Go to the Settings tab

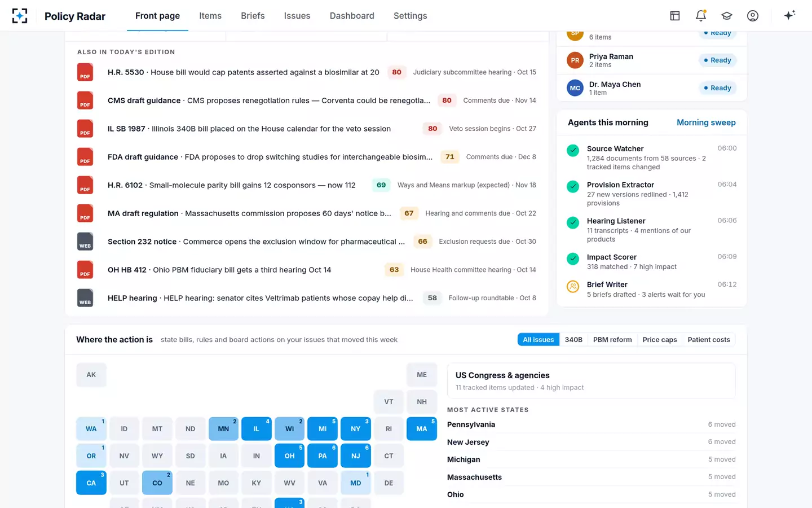(410, 16)
